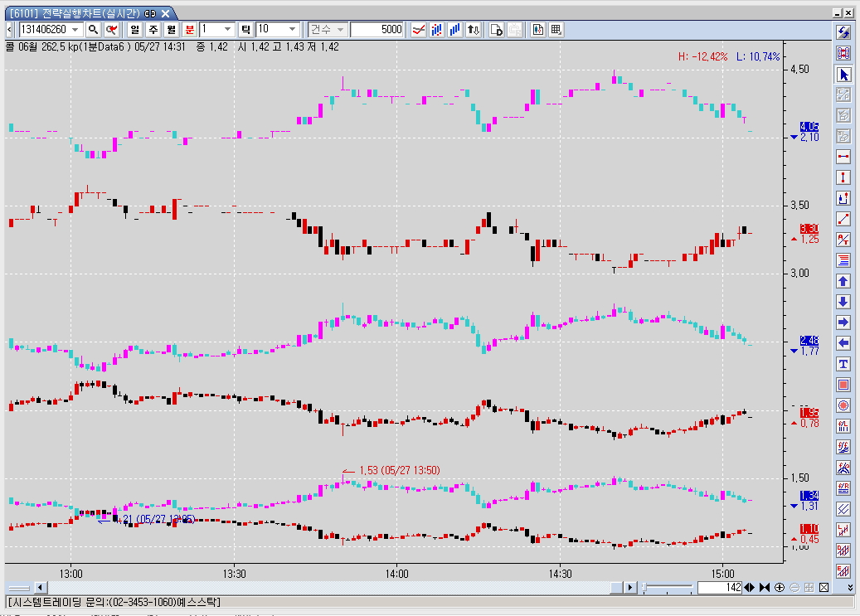Viewport: 860px width, 616px height.
Task: Select the arrow pointer tool in sidebar
Action: pyautogui.click(x=843, y=74)
